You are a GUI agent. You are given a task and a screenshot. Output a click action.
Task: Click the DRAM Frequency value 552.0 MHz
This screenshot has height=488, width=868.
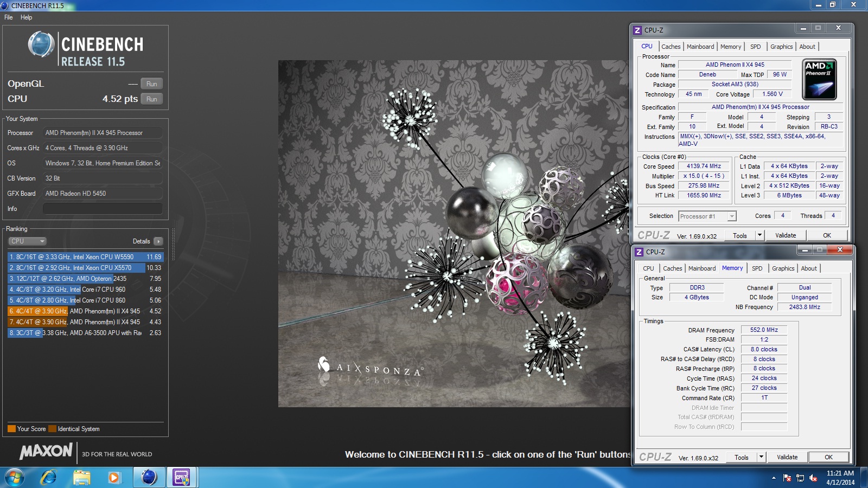[764, 330]
